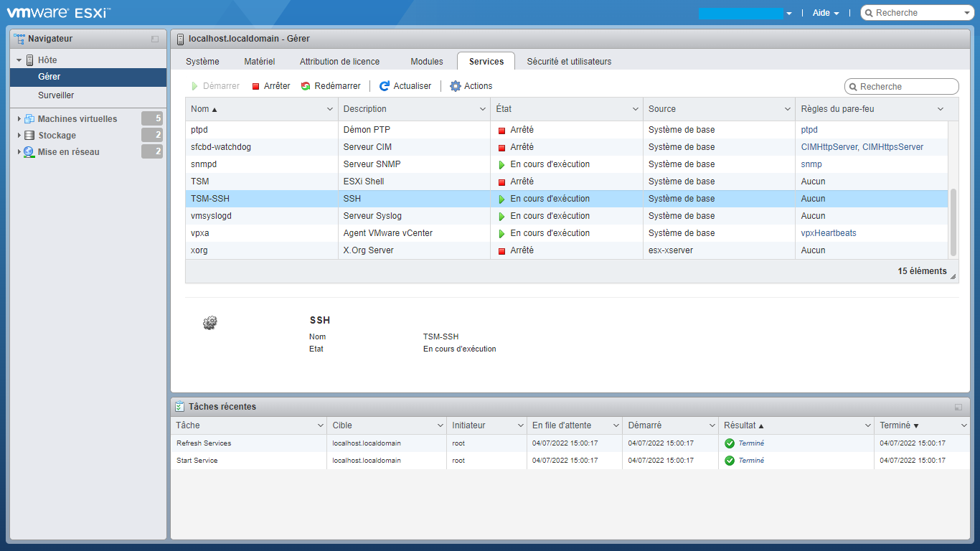This screenshot has width=980, height=551.
Task: Click the running status icon of snmpd
Action: (502, 164)
